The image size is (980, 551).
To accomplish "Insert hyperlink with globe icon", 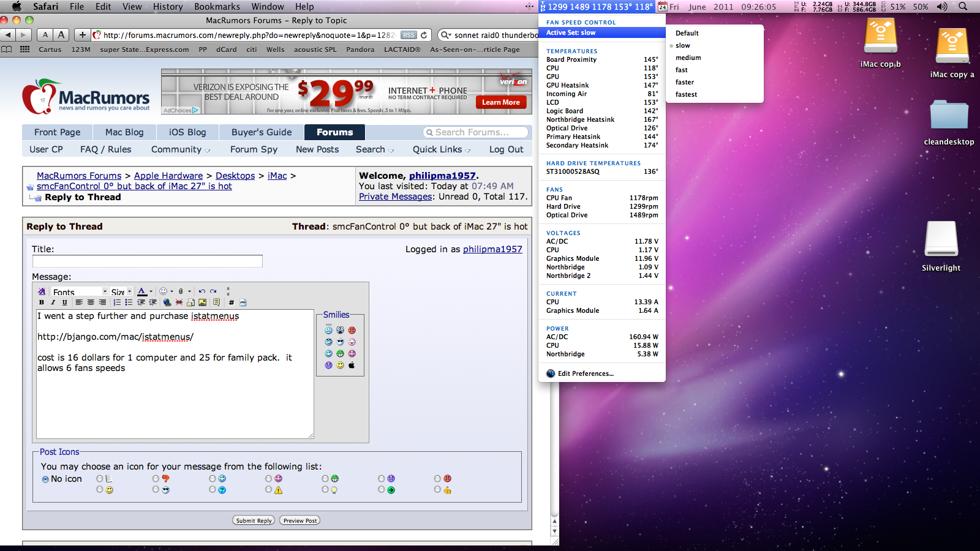I will (x=167, y=302).
